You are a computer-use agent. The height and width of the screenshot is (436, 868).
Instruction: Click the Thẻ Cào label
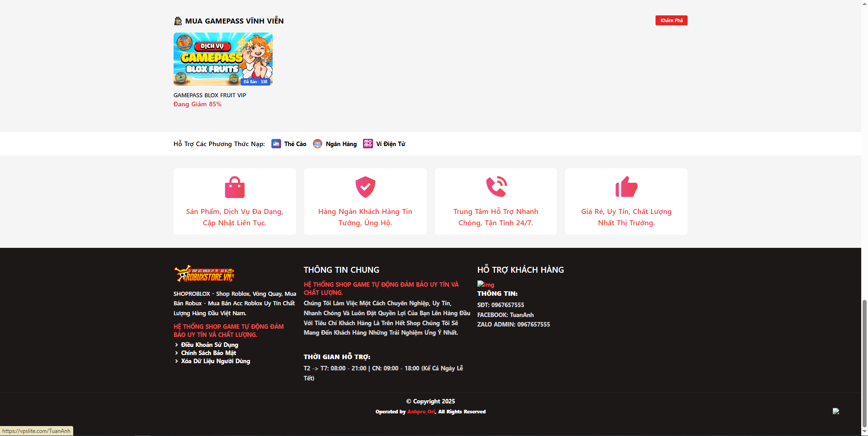(x=295, y=144)
